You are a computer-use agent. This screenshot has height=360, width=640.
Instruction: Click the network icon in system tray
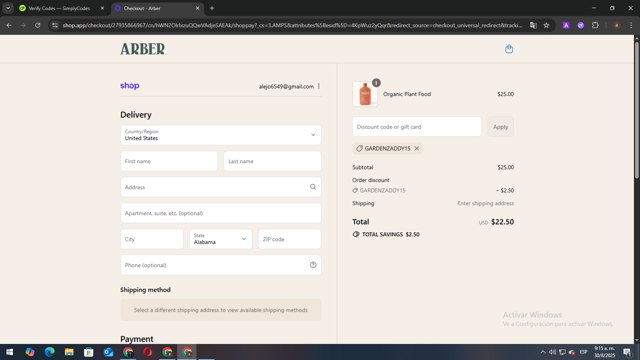click(x=562, y=352)
